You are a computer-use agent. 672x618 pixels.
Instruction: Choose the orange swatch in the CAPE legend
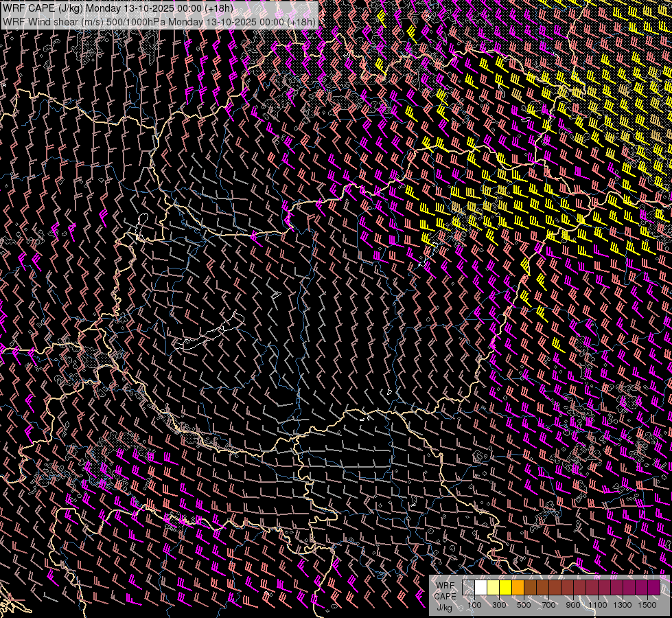518,588
